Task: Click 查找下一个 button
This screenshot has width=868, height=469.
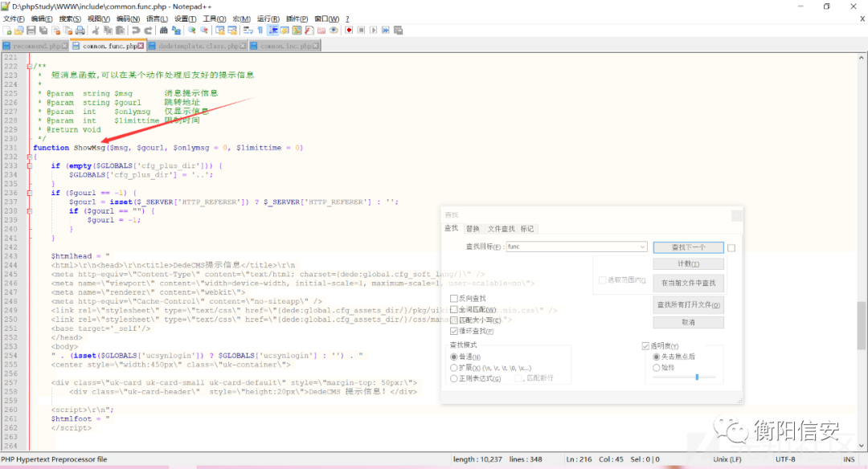Action: [688, 247]
